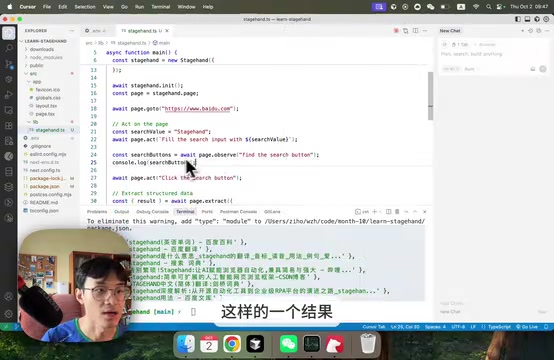Kill terminal with trash icon
The height and width of the screenshot is (360, 554).
pos(397,212)
